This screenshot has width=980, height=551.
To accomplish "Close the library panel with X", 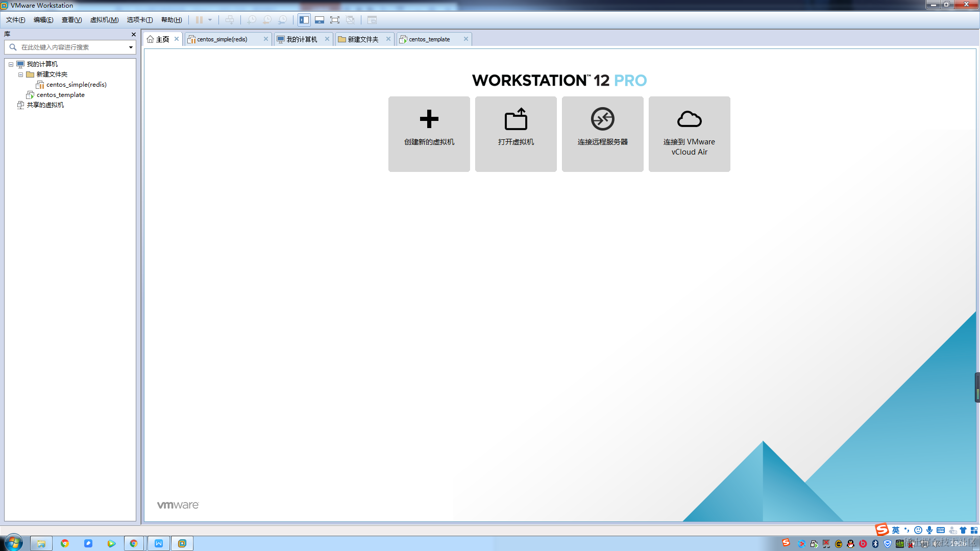I will click(x=134, y=34).
